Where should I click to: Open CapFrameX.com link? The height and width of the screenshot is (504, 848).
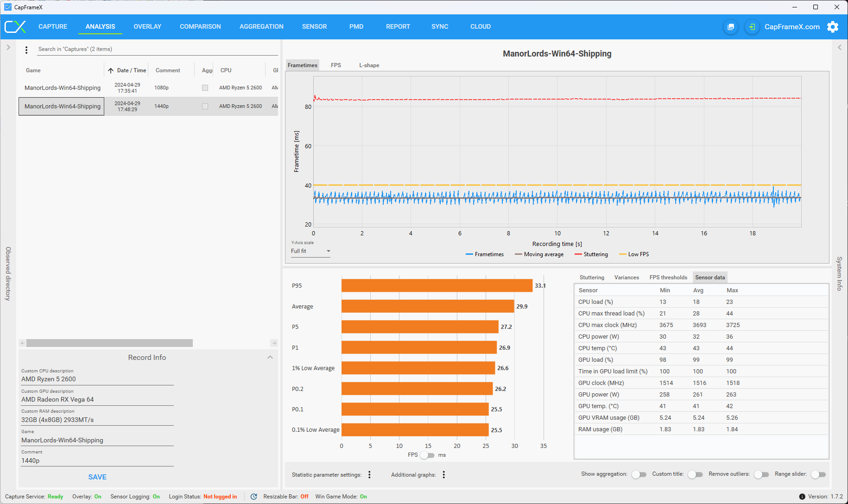(x=792, y=27)
